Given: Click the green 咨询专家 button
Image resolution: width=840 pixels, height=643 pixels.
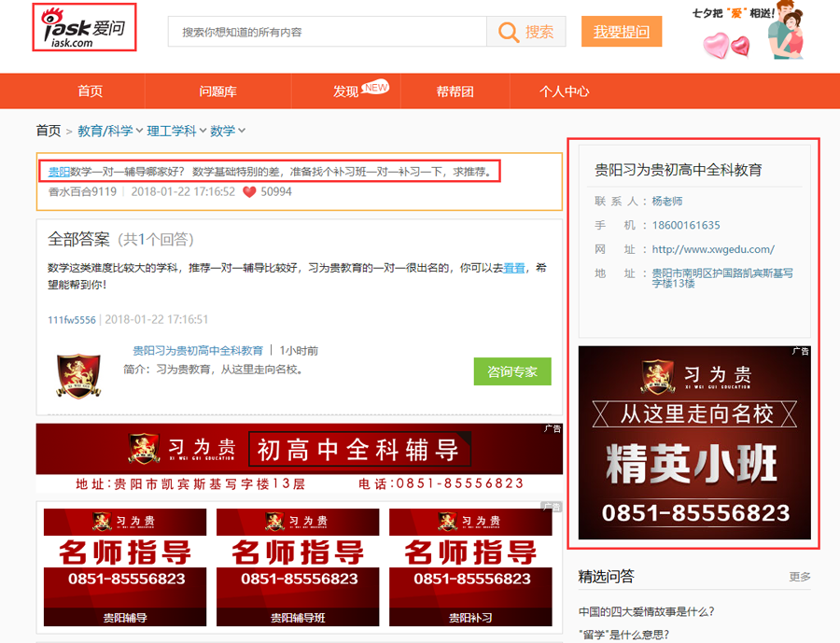Looking at the screenshot, I should tap(512, 371).
